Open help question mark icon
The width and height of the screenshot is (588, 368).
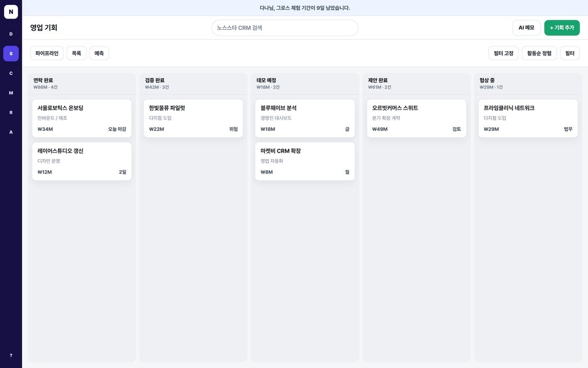point(11,355)
